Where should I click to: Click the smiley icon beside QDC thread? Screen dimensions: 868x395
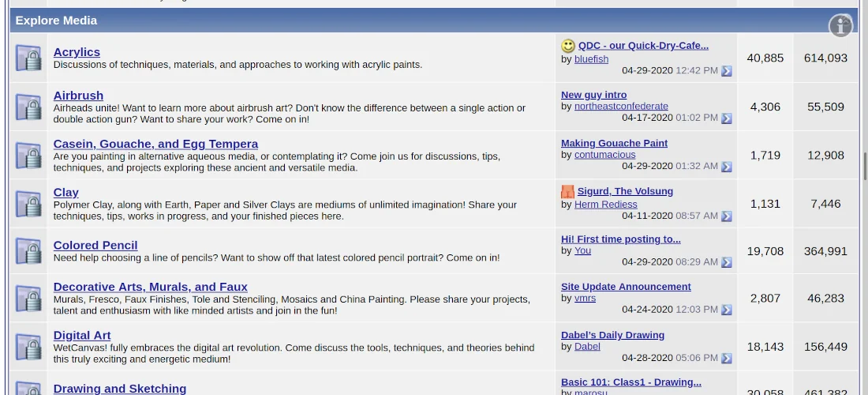(568, 46)
